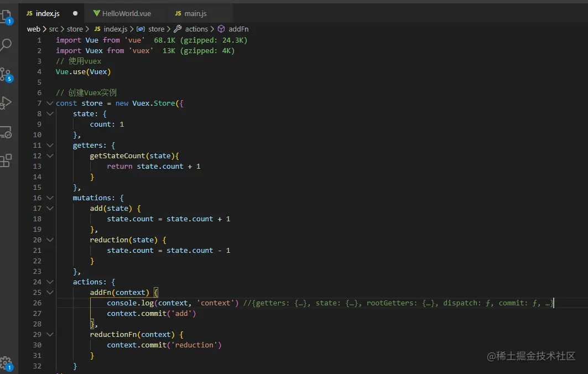Select 'index.js' in the breadcrumb
The image size is (588, 374).
pos(116,29)
